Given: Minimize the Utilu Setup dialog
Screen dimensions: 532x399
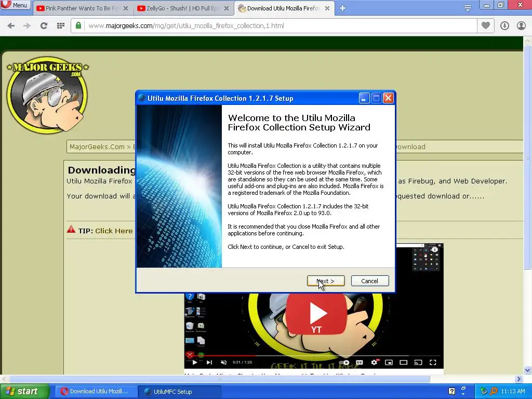Looking at the screenshot, I should click(x=364, y=98).
